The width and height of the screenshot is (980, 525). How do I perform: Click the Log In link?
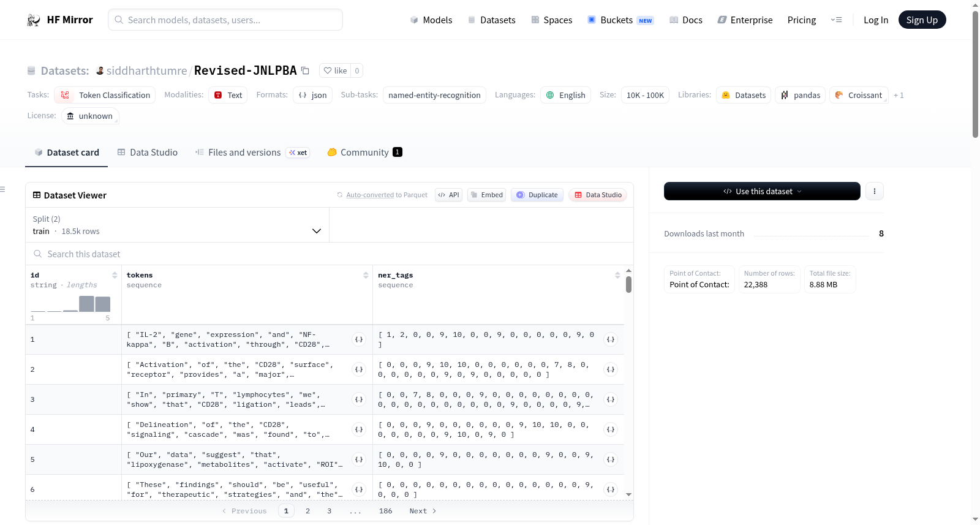(x=876, y=20)
